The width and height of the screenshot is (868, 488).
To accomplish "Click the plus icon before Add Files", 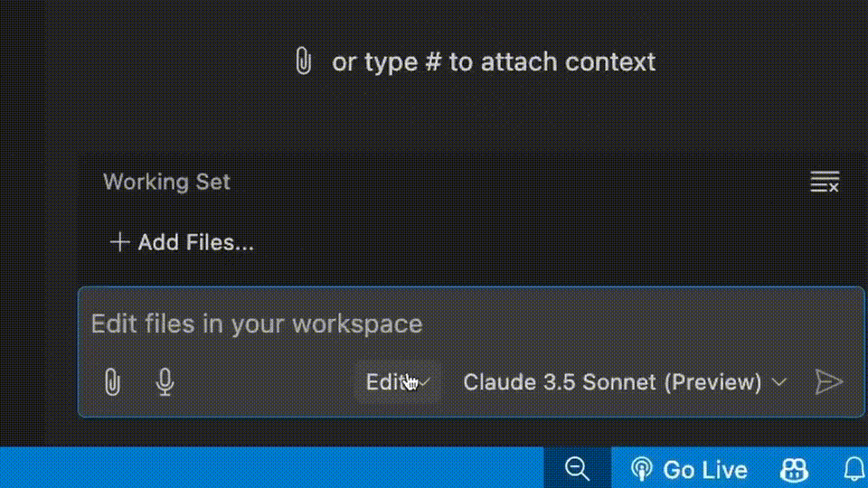I will click(x=119, y=242).
